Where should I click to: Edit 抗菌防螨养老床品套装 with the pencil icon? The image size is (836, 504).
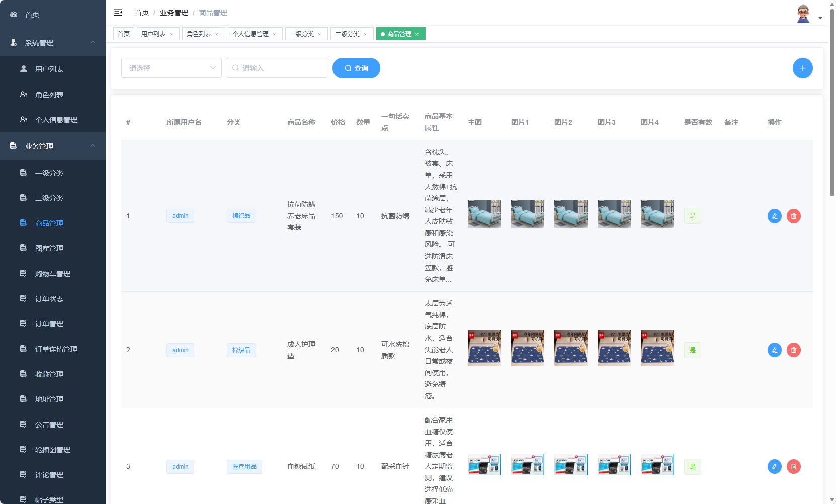tap(774, 216)
